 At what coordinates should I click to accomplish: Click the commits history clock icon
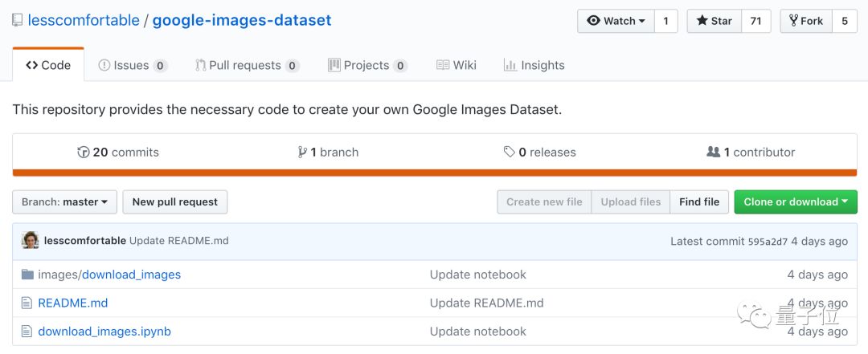(x=83, y=153)
